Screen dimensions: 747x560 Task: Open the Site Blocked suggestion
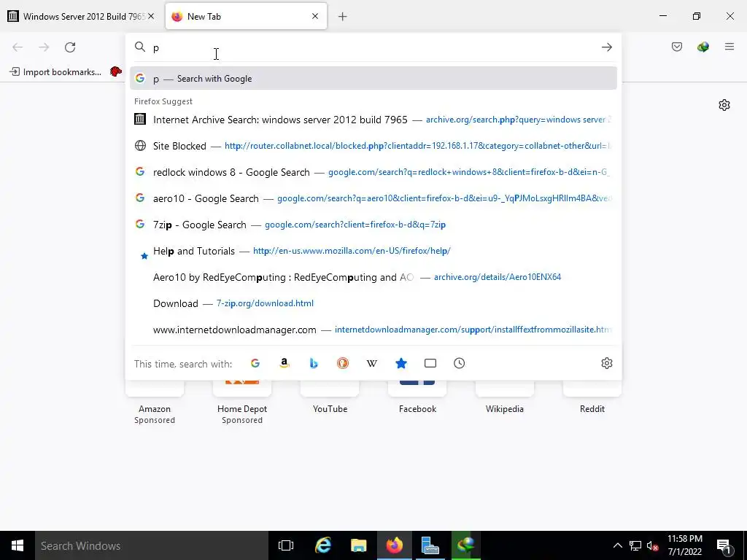point(373,146)
